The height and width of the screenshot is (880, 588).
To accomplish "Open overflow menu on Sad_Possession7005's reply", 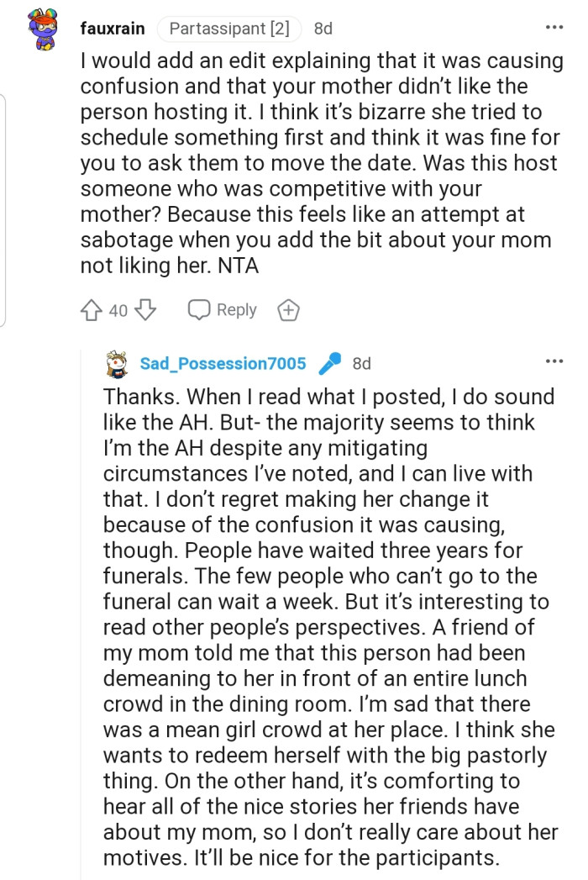I will coord(554,360).
